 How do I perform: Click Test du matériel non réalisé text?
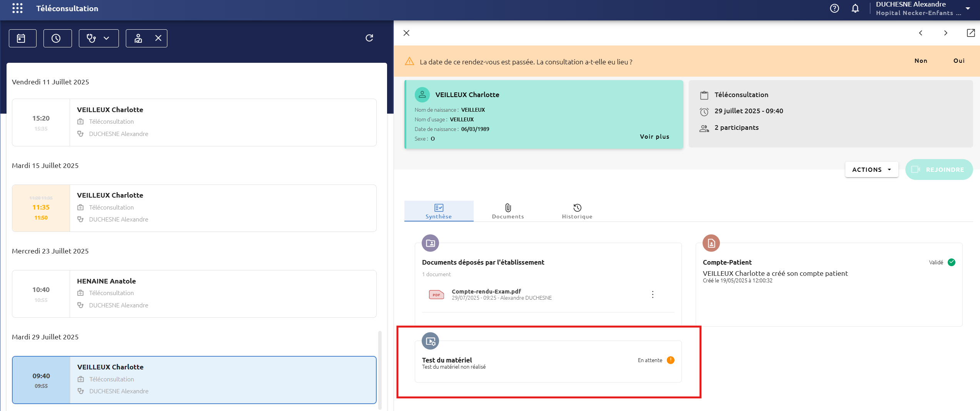tap(454, 367)
